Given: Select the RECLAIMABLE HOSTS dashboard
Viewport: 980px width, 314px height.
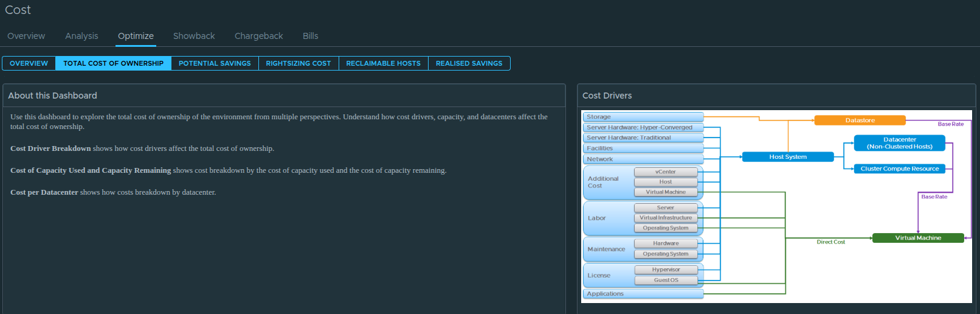Looking at the screenshot, I should coord(383,63).
